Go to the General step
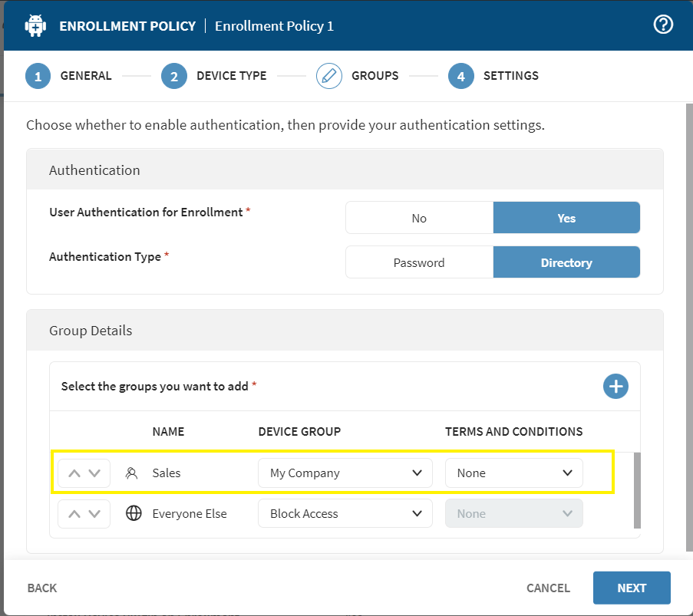693x616 pixels. coord(38,76)
